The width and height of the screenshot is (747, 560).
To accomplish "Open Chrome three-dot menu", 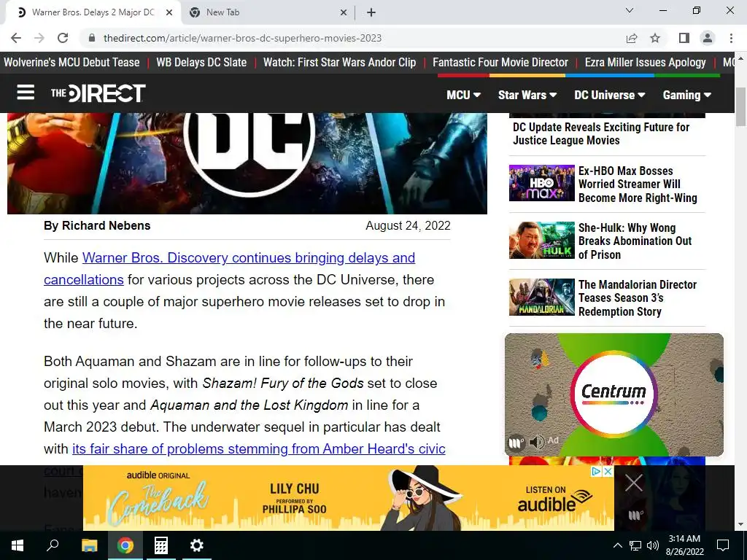I will pos(731,38).
